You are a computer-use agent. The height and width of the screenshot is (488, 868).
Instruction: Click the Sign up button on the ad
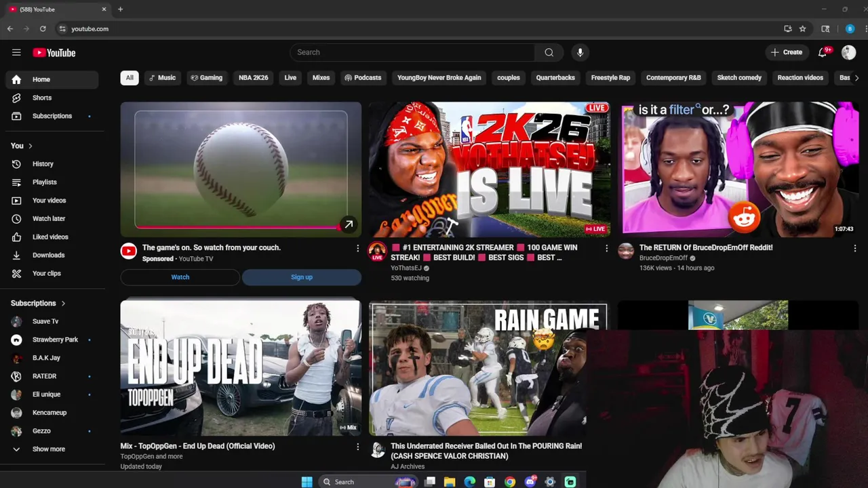click(302, 277)
